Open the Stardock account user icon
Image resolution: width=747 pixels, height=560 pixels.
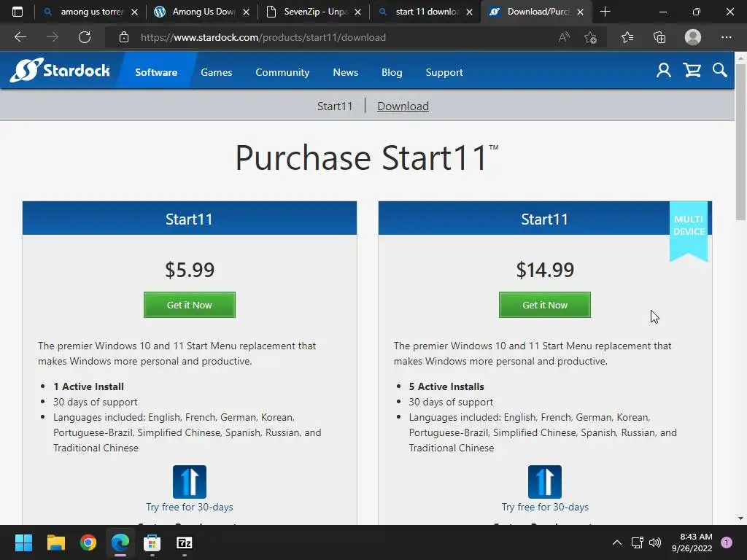[664, 71]
